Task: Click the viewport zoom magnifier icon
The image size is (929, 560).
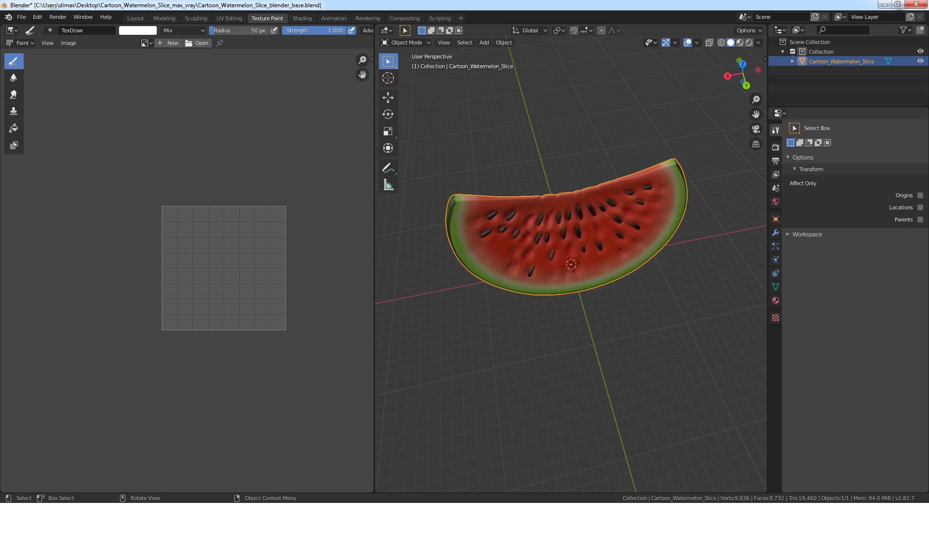Action: click(755, 100)
